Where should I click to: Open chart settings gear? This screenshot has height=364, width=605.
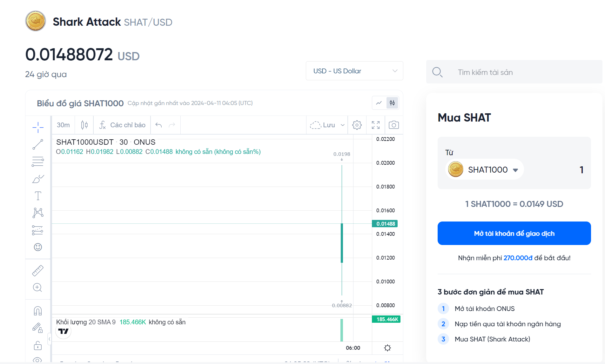[x=357, y=125]
